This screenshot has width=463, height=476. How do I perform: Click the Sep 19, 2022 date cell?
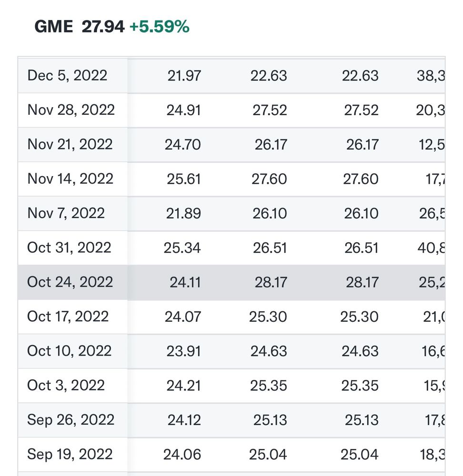(x=70, y=454)
